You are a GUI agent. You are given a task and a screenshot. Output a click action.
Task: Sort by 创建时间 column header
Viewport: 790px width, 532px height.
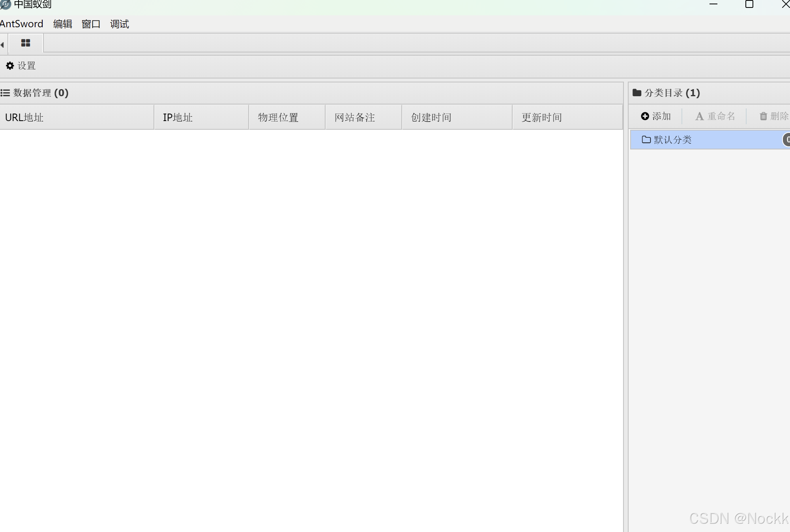point(431,118)
